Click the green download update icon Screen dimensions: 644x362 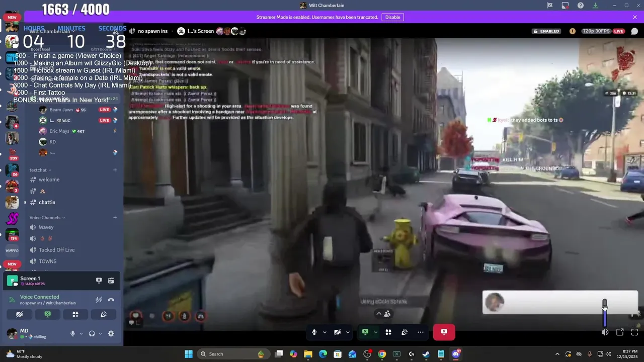(x=595, y=6)
